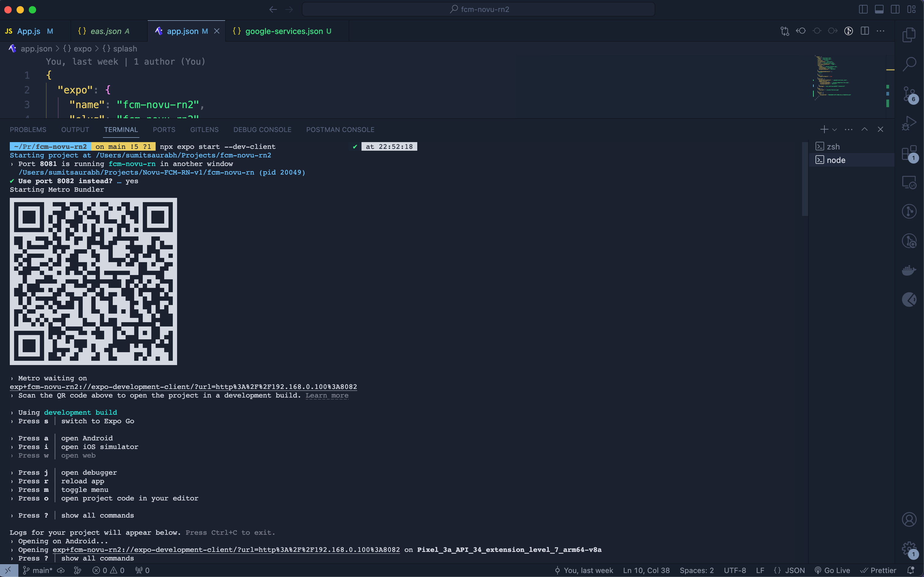Toggle the bottom panel layout button
Viewport: 924px width, 577px height.
point(879,9)
